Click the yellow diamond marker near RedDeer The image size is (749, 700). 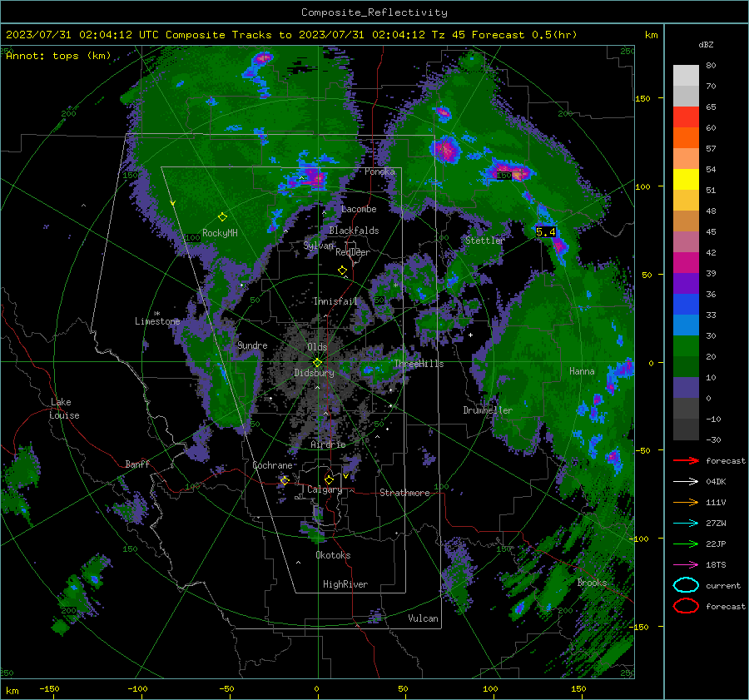click(342, 271)
